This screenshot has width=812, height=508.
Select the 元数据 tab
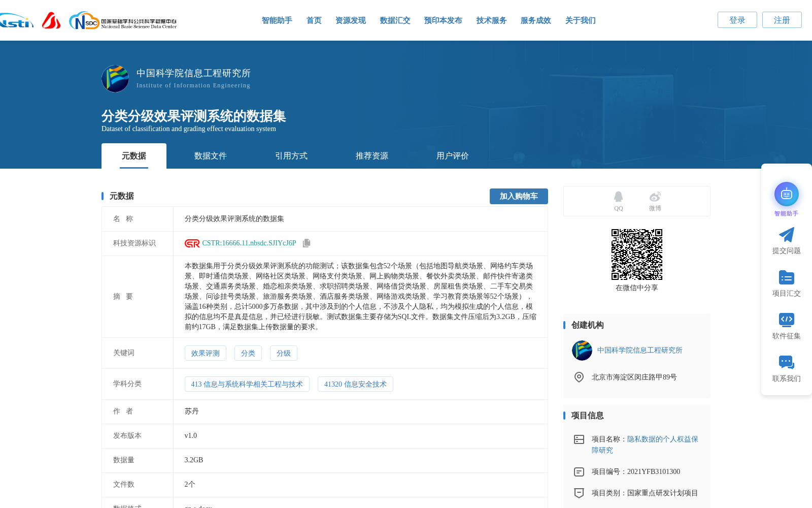click(134, 156)
